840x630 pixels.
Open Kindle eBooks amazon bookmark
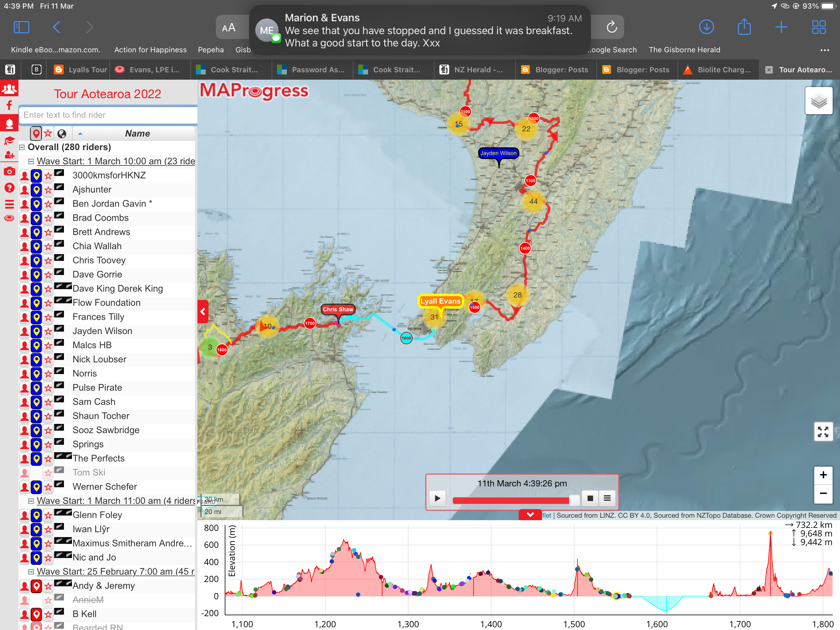[55, 50]
